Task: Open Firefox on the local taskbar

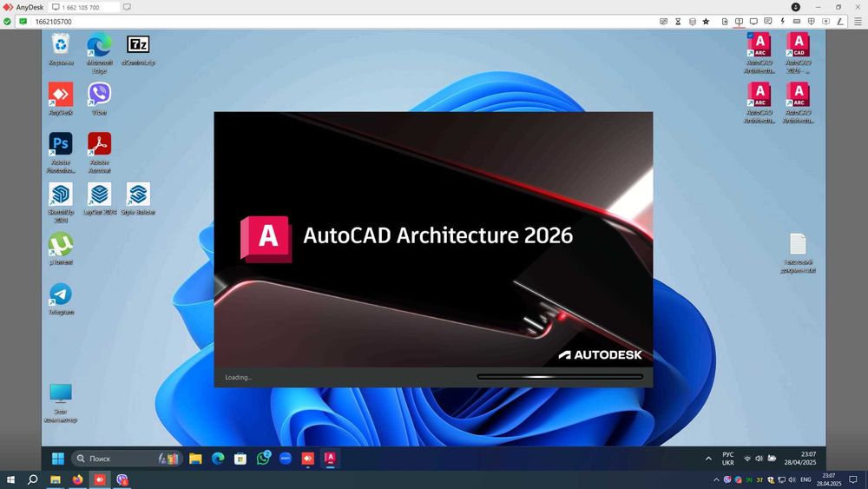Action: pyautogui.click(x=77, y=479)
